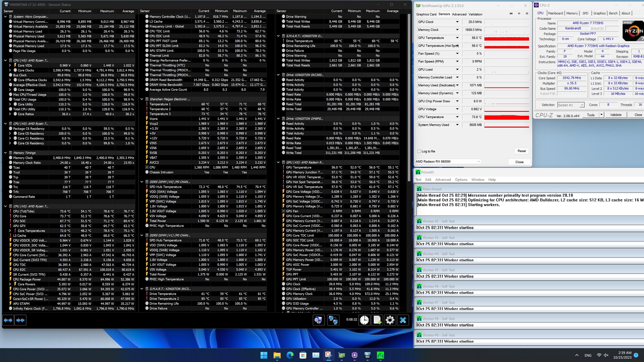Open File Explorer from the taskbar
The image size is (644, 362).
pyautogui.click(x=277, y=355)
